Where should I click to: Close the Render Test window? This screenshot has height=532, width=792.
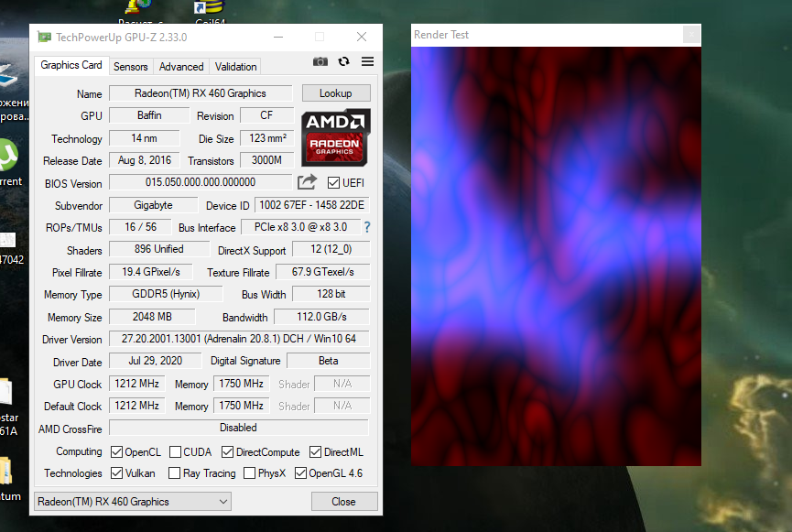tap(691, 35)
